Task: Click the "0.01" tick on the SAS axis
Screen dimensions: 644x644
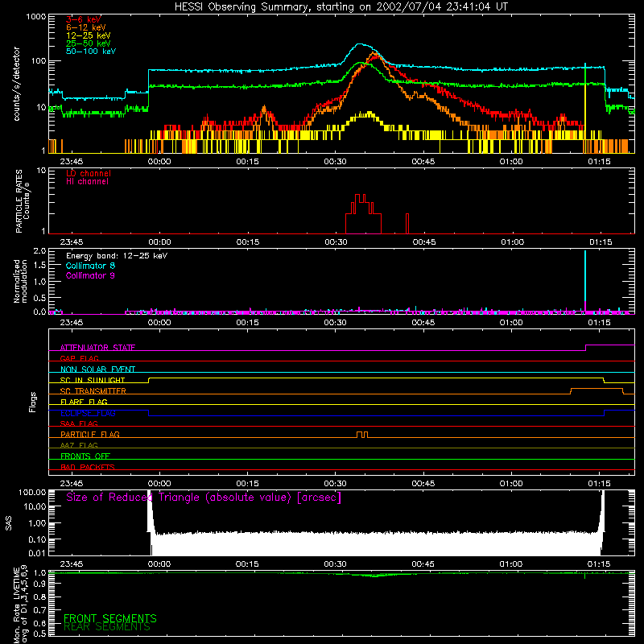Action: [37, 553]
